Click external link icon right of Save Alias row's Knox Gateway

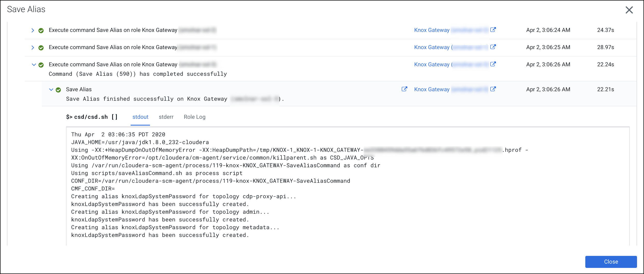pos(493,89)
